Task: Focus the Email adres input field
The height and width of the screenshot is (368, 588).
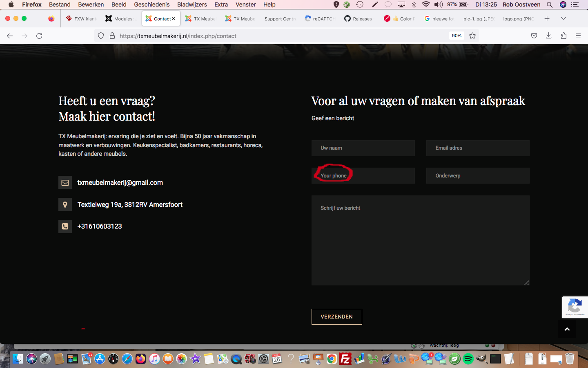Action: click(x=478, y=148)
